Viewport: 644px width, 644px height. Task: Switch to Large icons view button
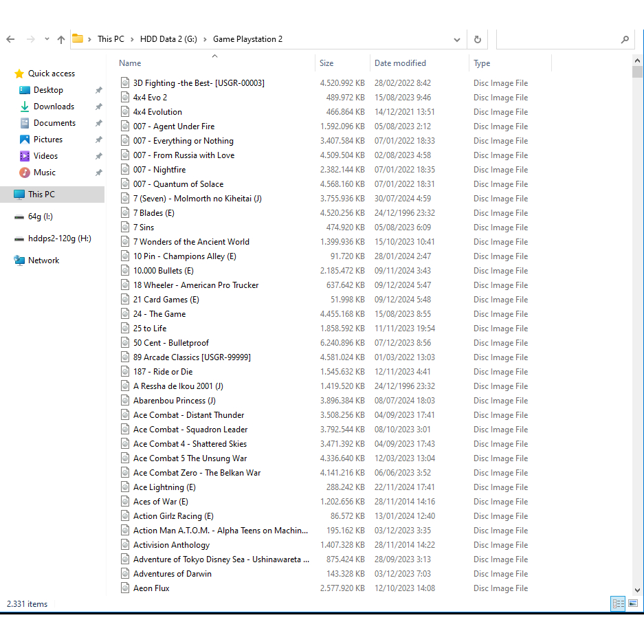[633, 603]
